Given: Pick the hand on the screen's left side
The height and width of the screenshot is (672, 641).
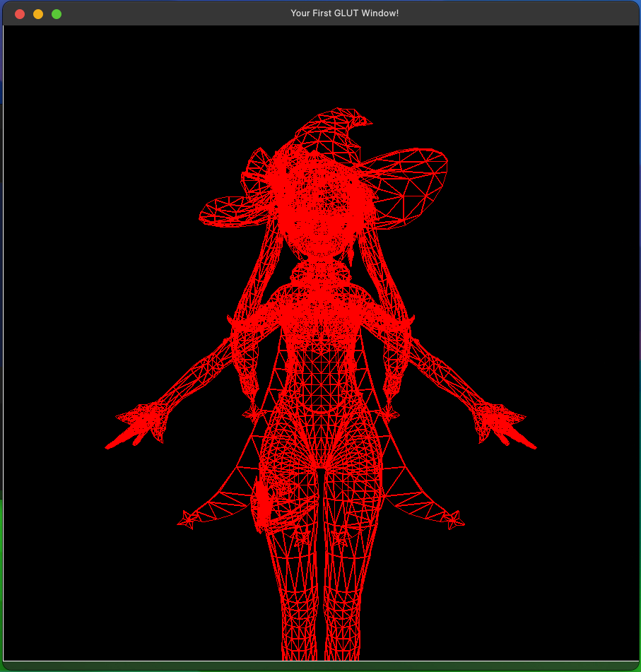Looking at the screenshot, I should point(141,423).
